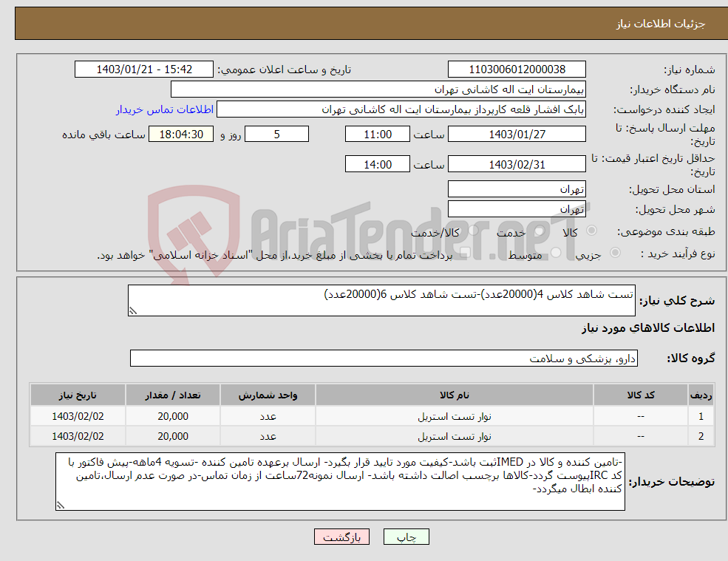The image size is (728, 561).
Task: Click row 1 item name نوار تست استریل
Action: coord(455,417)
